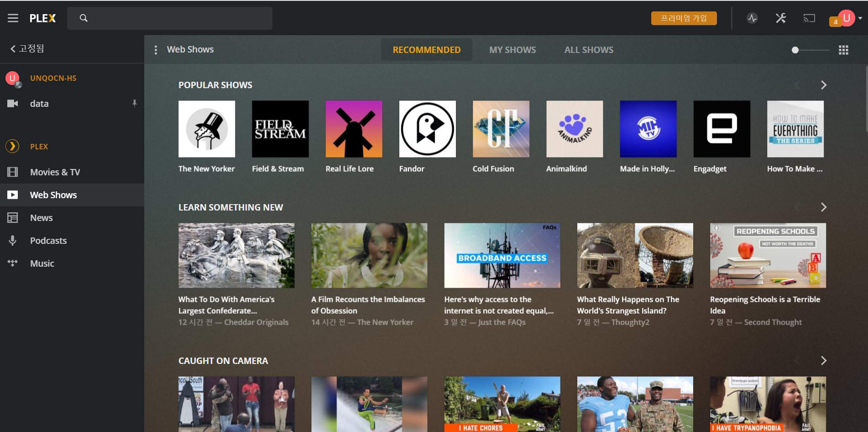This screenshot has height=432, width=868.
Task: Click inside the search input field
Action: (x=170, y=18)
